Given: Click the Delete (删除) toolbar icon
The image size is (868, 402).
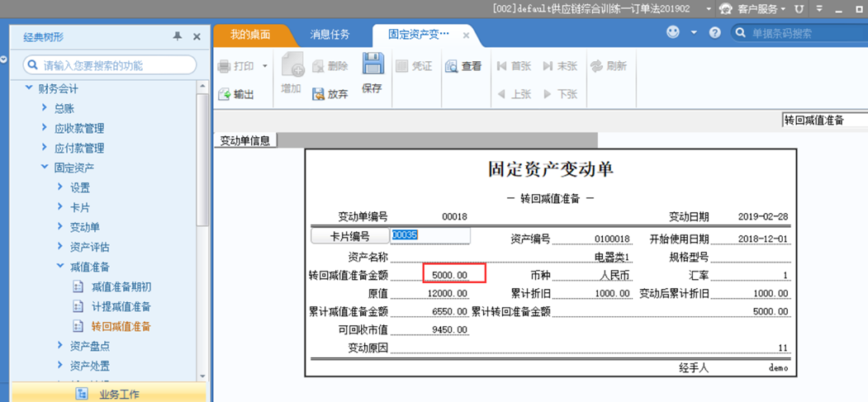Looking at the screenshot, I should 318,66.
